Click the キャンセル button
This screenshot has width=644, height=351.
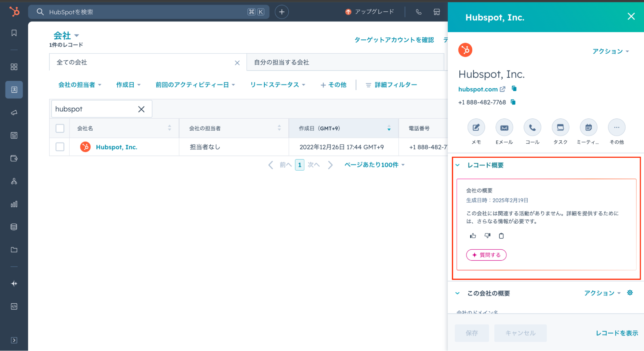[x=520, y=333]
